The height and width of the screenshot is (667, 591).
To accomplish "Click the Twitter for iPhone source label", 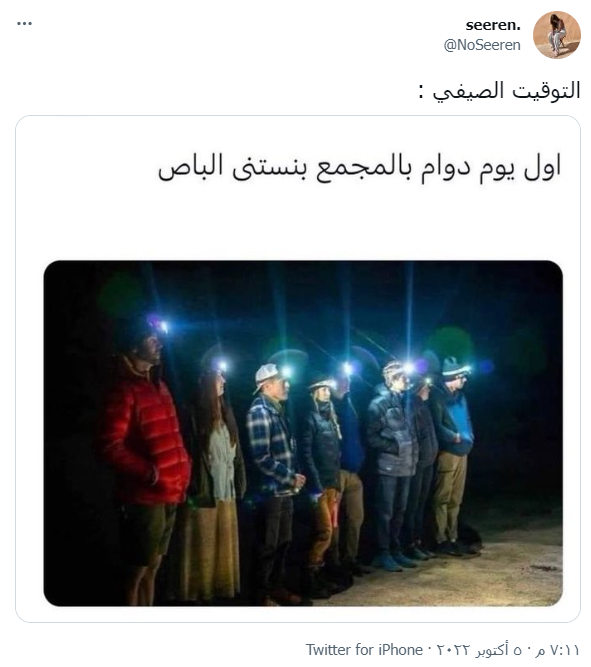I will coord(364,650).
